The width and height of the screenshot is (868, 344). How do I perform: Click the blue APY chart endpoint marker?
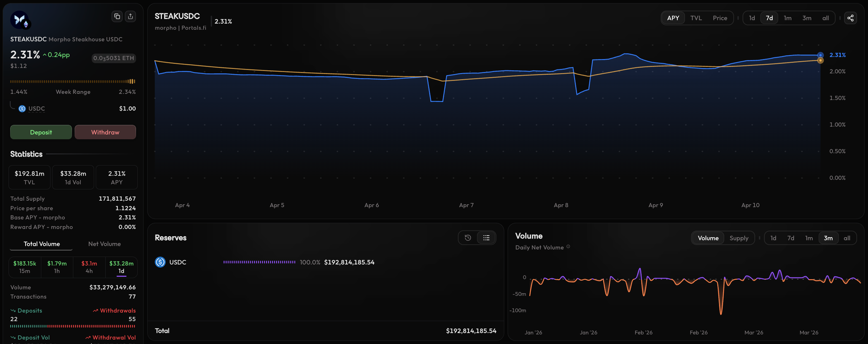point(820,55)
